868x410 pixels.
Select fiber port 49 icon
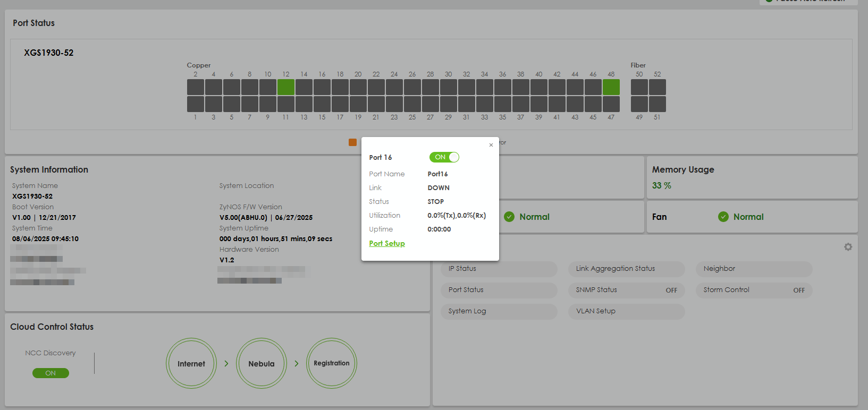(x=639, y=104)
